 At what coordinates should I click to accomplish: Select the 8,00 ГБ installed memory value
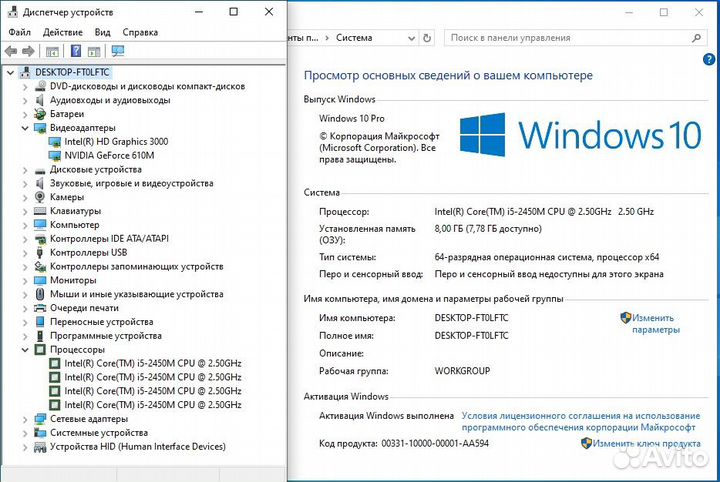click(x=488, y=229)
